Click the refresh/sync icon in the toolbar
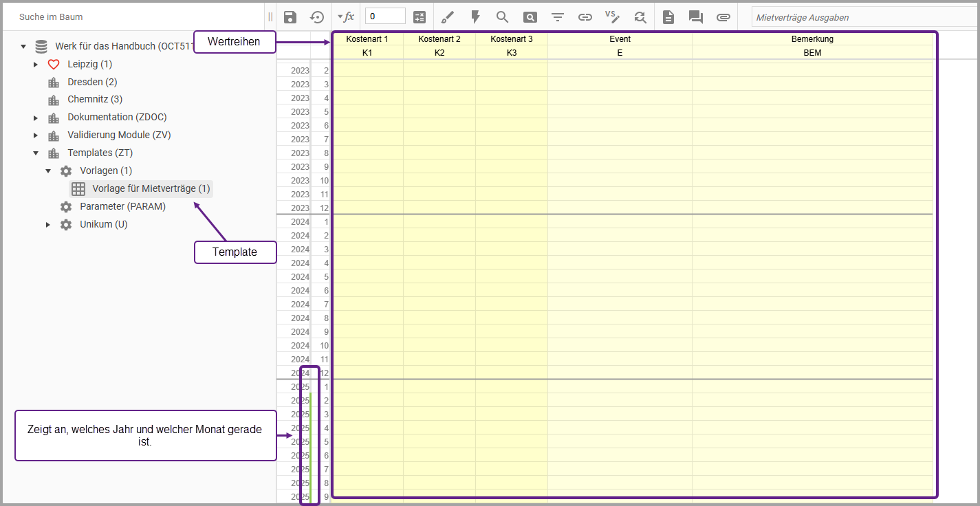Screen dimensions: 980x506 [640, 16]
